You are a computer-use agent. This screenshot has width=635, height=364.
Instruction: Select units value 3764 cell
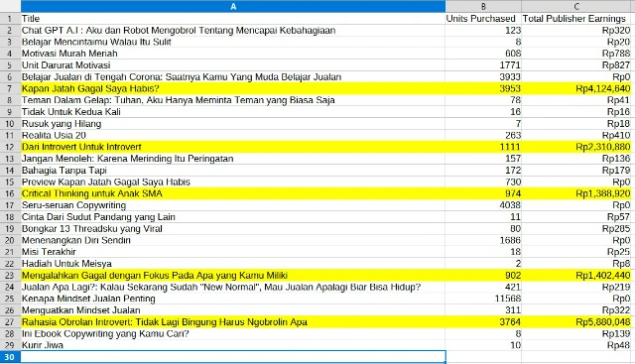(483, 322)
